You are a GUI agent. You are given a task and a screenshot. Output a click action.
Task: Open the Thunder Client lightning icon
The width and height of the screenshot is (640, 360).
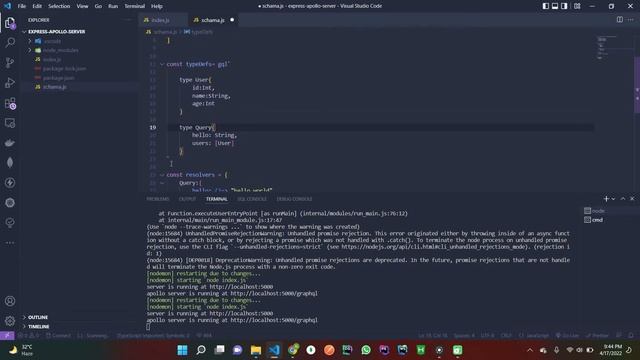pyautogui.click(x=10, y=183)
